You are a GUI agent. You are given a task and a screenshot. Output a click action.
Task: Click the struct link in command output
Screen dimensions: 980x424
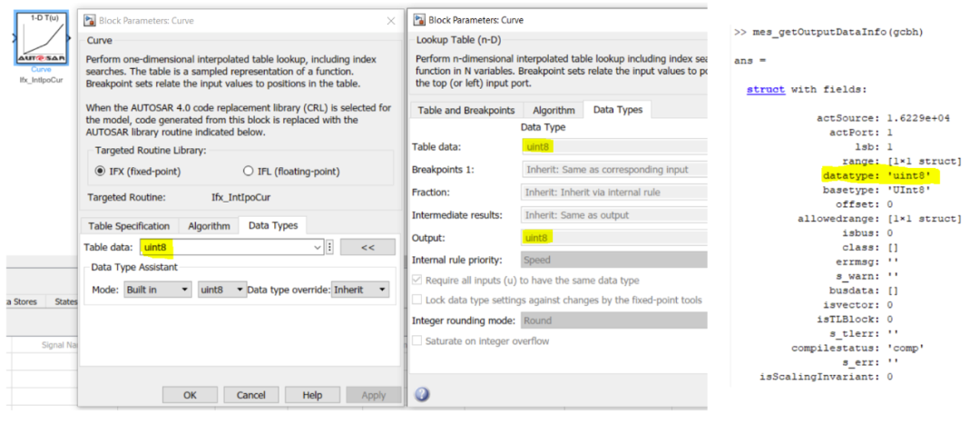tap(766, 89)
